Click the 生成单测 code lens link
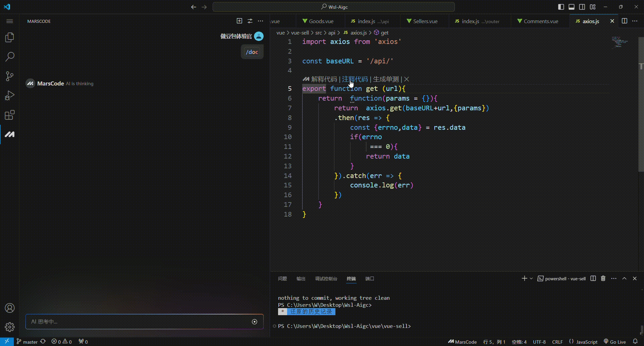Image resolution: width=644 pixels, height=346 pixels. coord(386,79)
